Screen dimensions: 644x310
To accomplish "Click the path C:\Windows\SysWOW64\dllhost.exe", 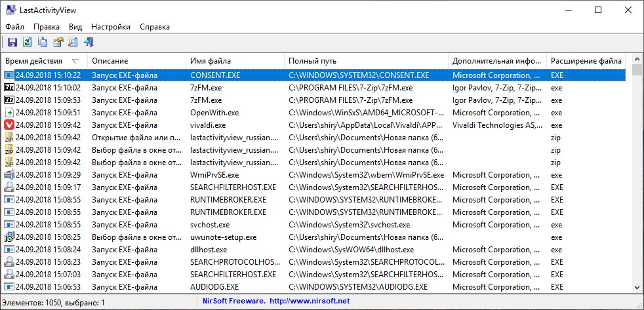I will pos(351,250).
